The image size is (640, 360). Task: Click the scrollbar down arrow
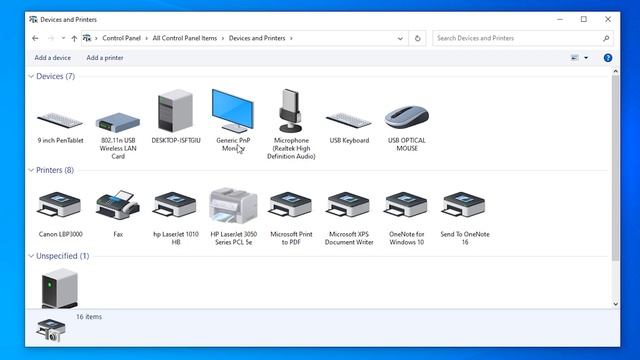pyautogui.click(x=616, y=304)
